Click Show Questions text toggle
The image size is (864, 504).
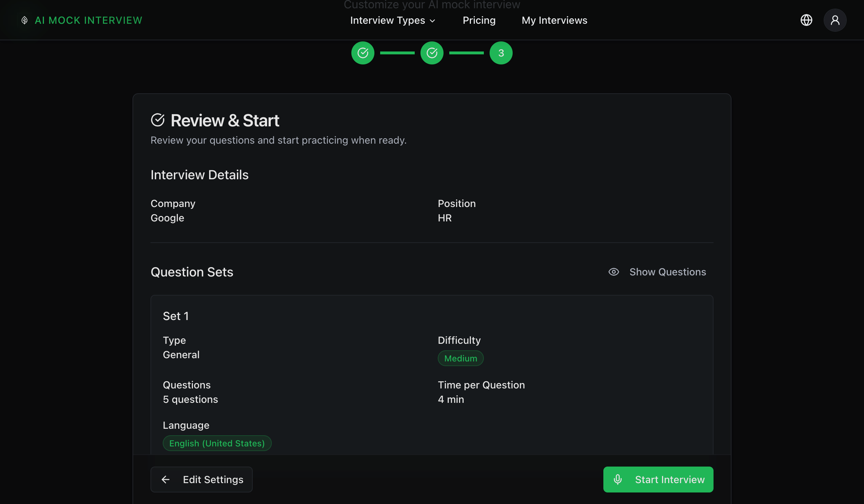click(x=667, y=272)
